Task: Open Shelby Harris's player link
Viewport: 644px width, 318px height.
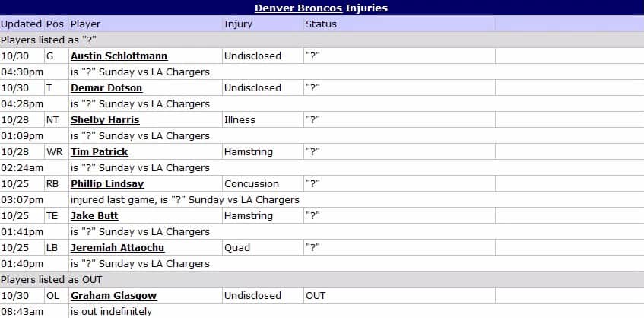Action: tap(105, 119)
